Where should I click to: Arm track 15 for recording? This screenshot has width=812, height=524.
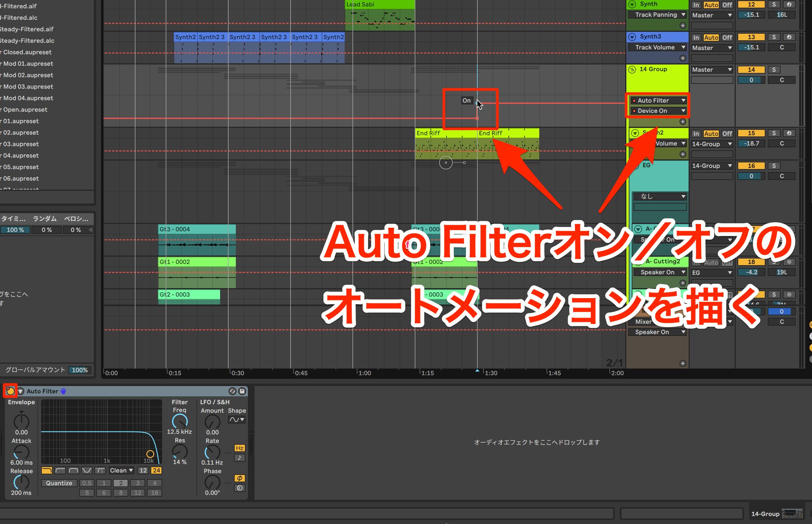[x=789, y=133]
